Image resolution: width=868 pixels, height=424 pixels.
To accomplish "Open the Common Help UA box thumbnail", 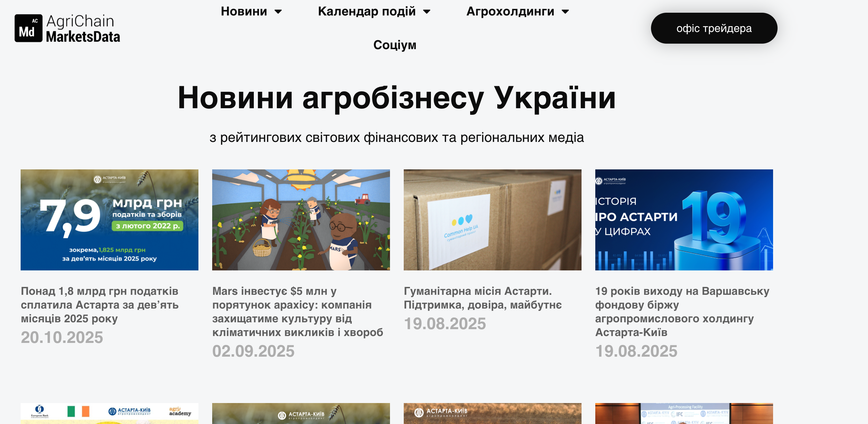I will pos(492,220).
